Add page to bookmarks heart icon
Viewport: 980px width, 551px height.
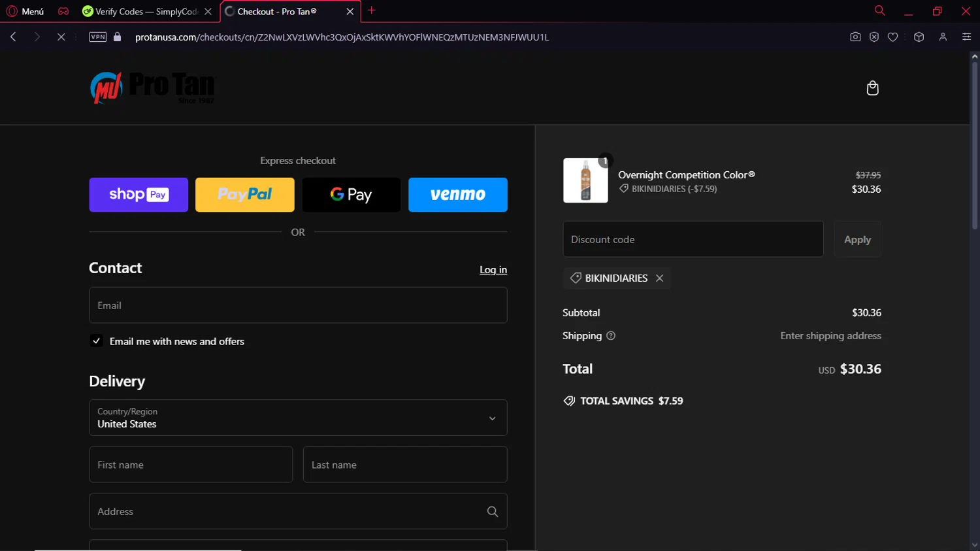click(892, 37)
